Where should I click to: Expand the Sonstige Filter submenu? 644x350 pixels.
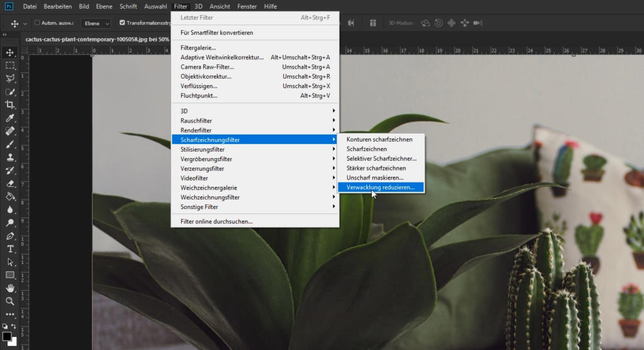click(x=255, y=207)
